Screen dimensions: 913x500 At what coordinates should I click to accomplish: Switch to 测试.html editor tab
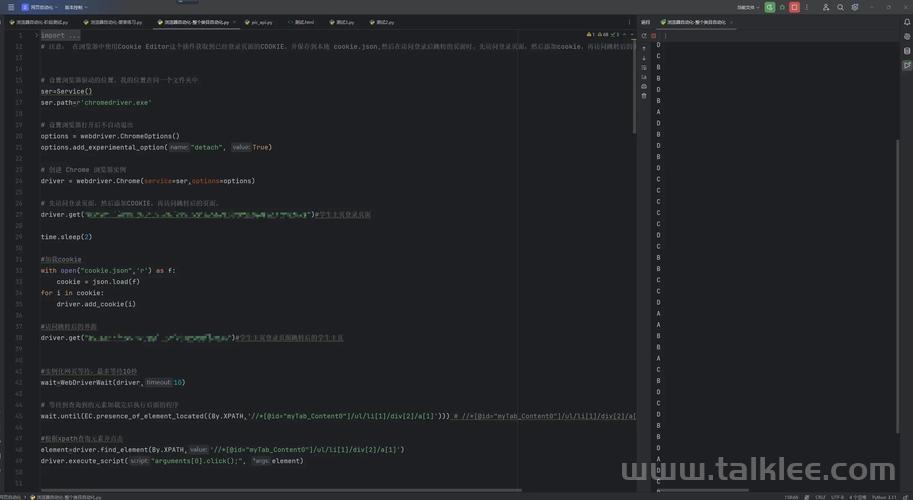click(x=301, y=22)
